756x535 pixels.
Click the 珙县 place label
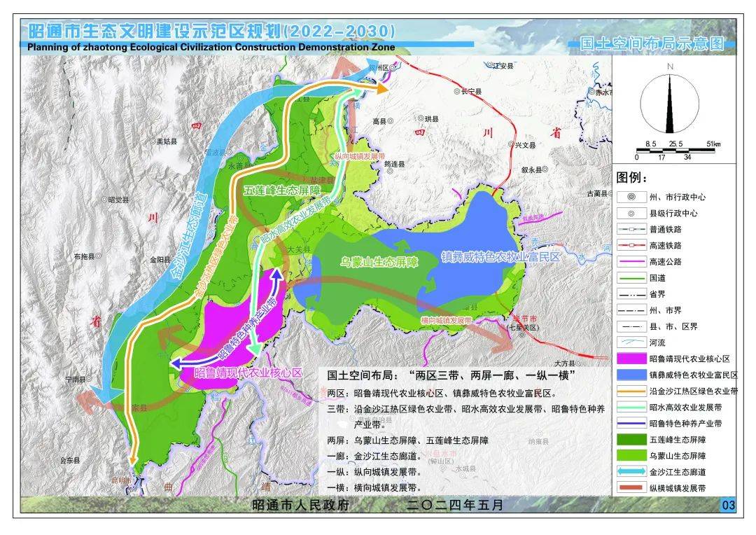pyautogui.click(x=431, y=118)
